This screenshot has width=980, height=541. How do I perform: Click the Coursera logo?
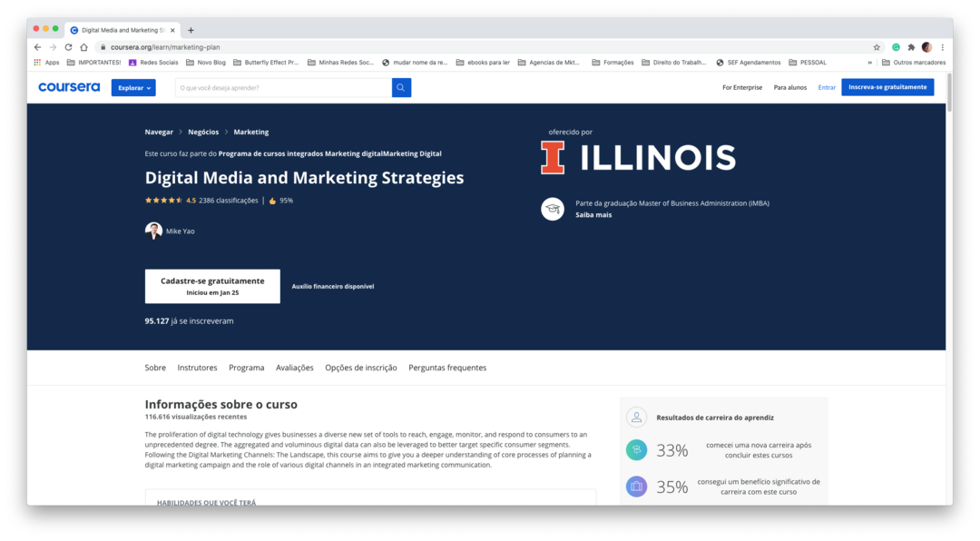[x=69, y=87]
